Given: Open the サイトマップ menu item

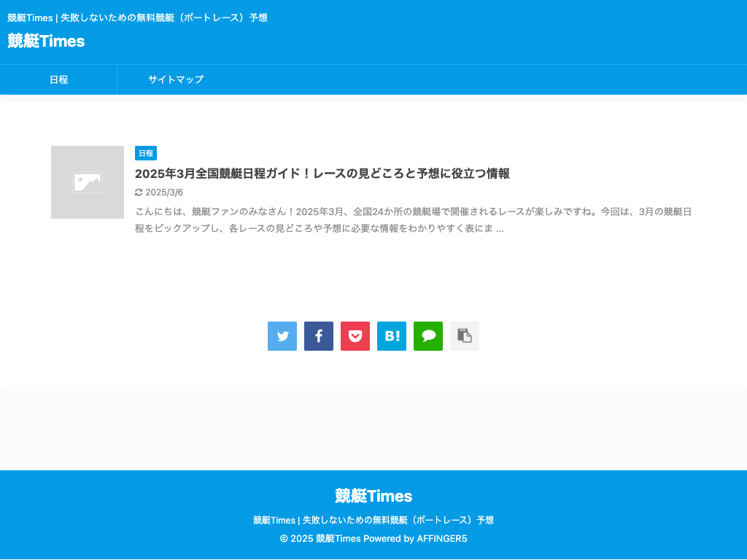Looking at the screenshot, I should [176, 79].
